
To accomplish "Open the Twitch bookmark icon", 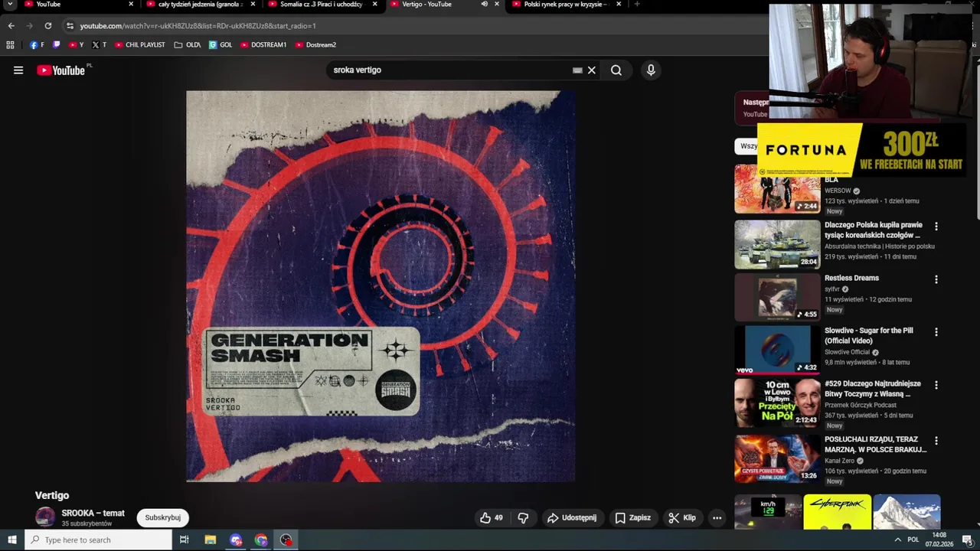I will coord(56,45).
